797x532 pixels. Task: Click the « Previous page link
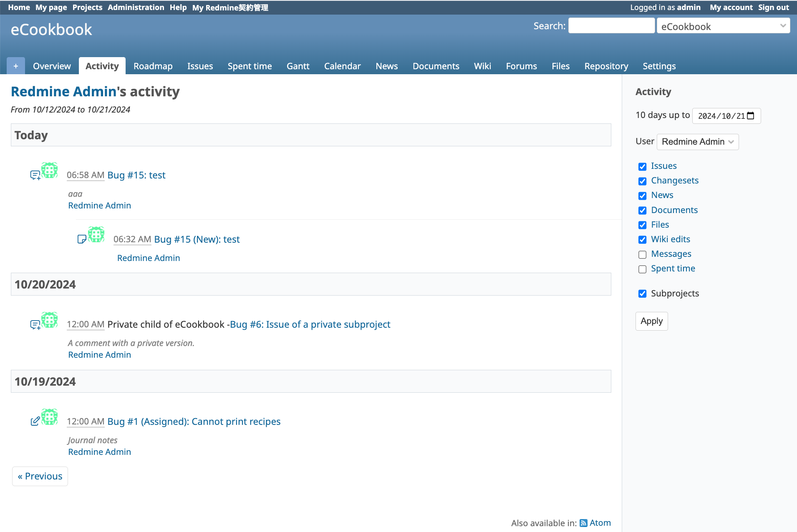point(40,476)
